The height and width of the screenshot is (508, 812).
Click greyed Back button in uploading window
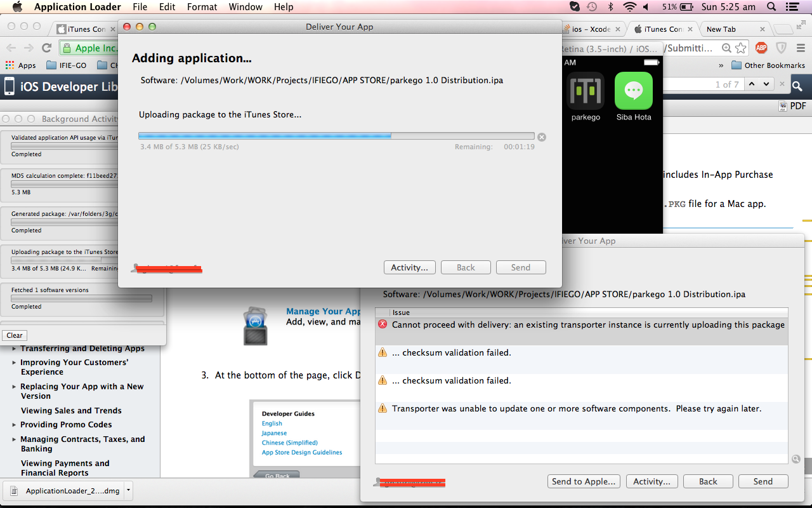click(466, 267)
